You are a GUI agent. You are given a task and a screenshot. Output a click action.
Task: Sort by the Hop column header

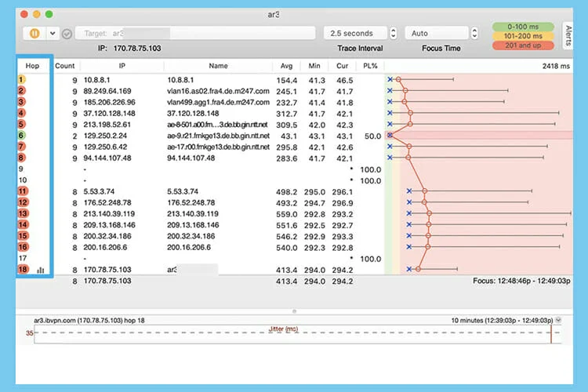pyautogui.click(x=32, y=66)
